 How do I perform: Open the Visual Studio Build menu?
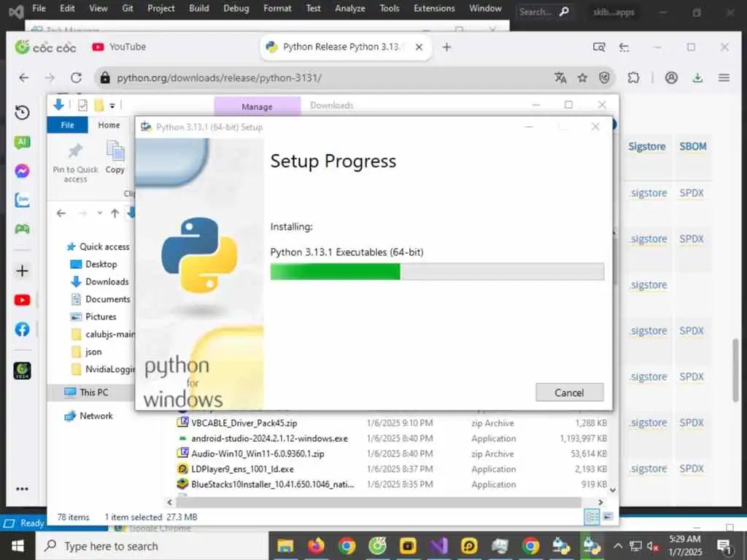pos(198,8)
